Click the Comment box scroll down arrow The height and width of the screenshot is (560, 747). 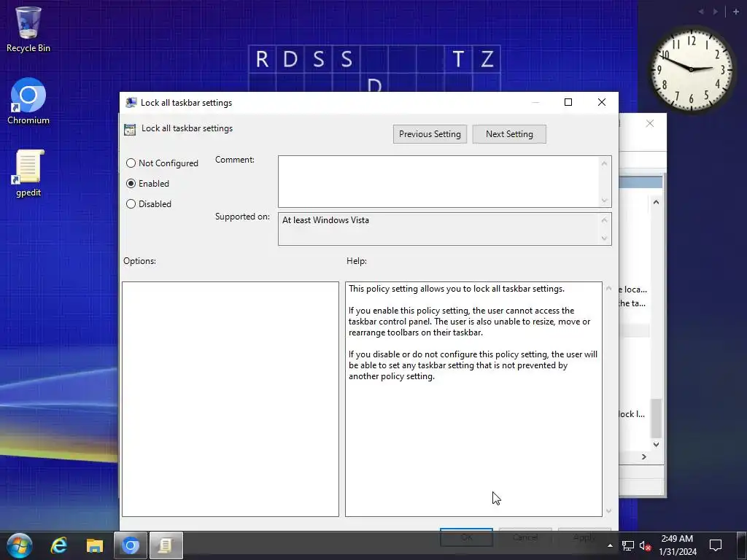click(x=604, y=201)
